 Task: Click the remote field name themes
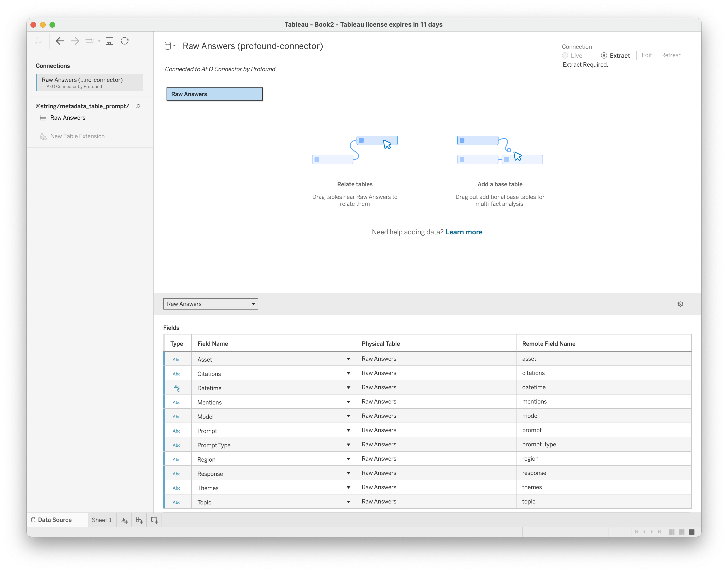532,487
